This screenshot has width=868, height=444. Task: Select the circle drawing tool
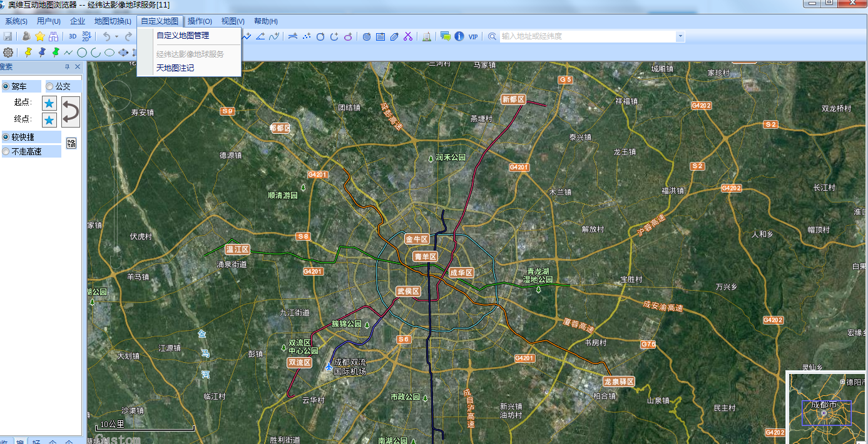[81, 53]
